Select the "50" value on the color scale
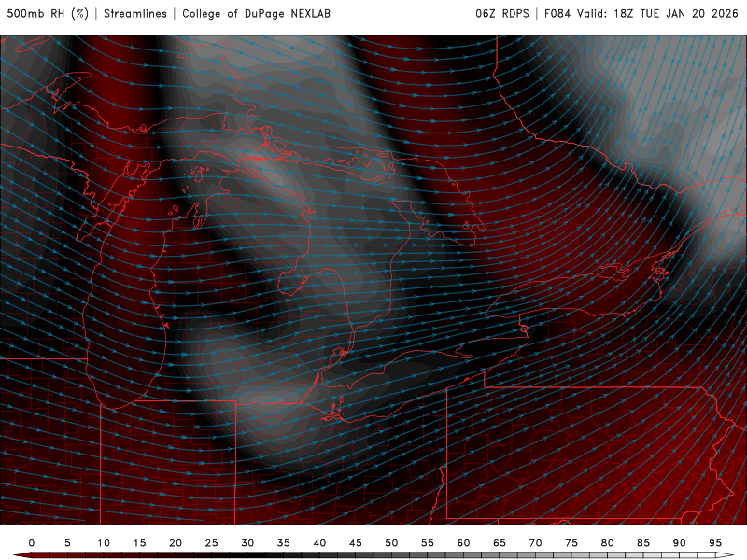Viewport: 747px width, 560px height. click(x=391, y=543)
